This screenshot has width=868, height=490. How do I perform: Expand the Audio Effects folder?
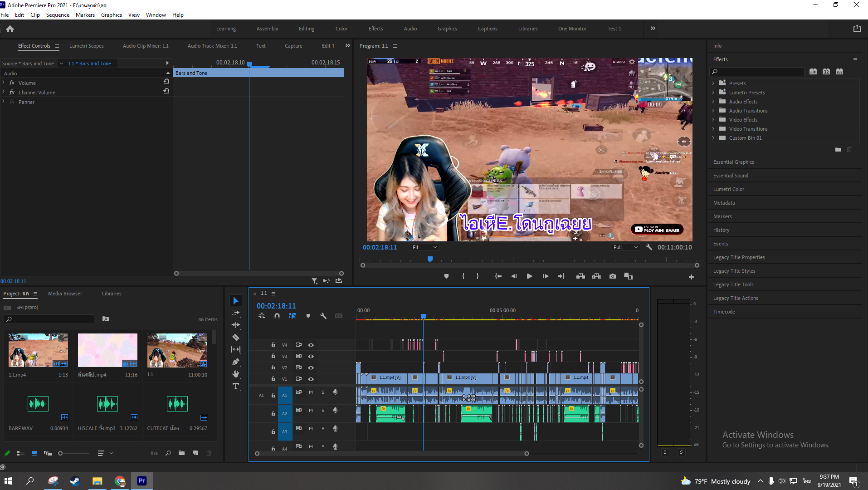713,102
